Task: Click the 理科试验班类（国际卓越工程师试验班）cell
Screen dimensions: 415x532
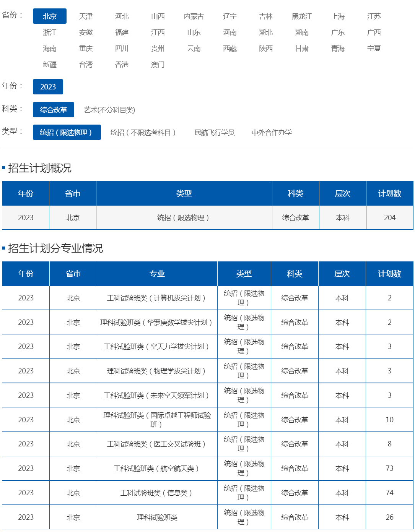Action: (x=157, y=420)
